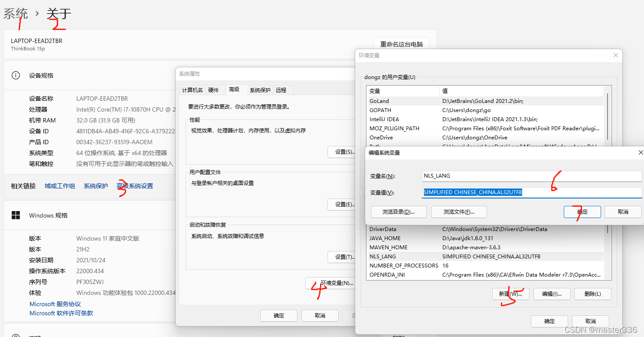Select the MOZ_PLUGIN_PATH variable row
The height and width of the screenshot is (337, 644).
485,128
